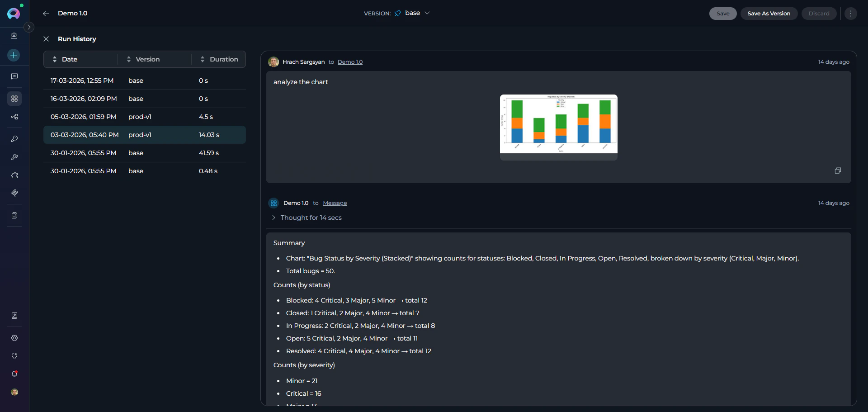Screen dimensions: 868x412
Task: Open the three-dot options menu
Action: pyautogui.click(x=851, y=14)
